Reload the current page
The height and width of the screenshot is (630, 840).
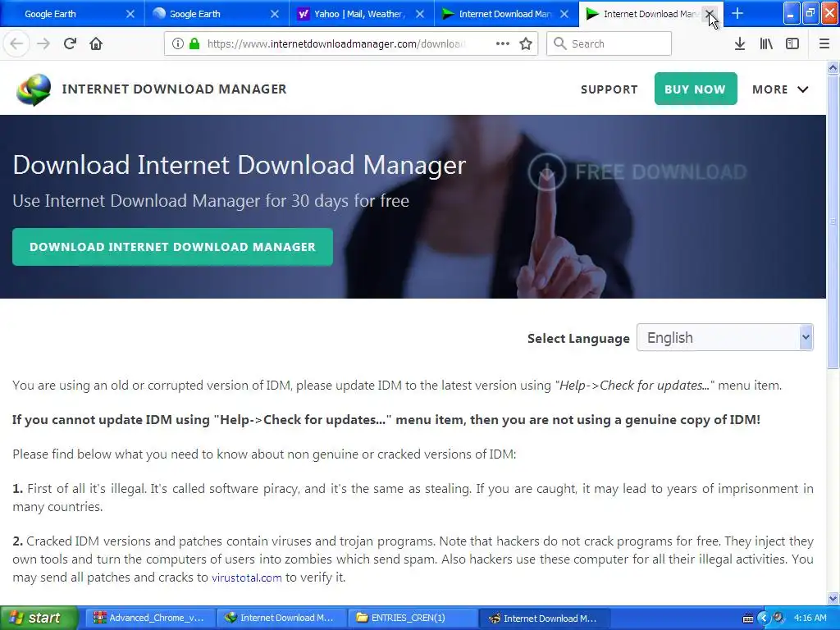tap(71, 43)
